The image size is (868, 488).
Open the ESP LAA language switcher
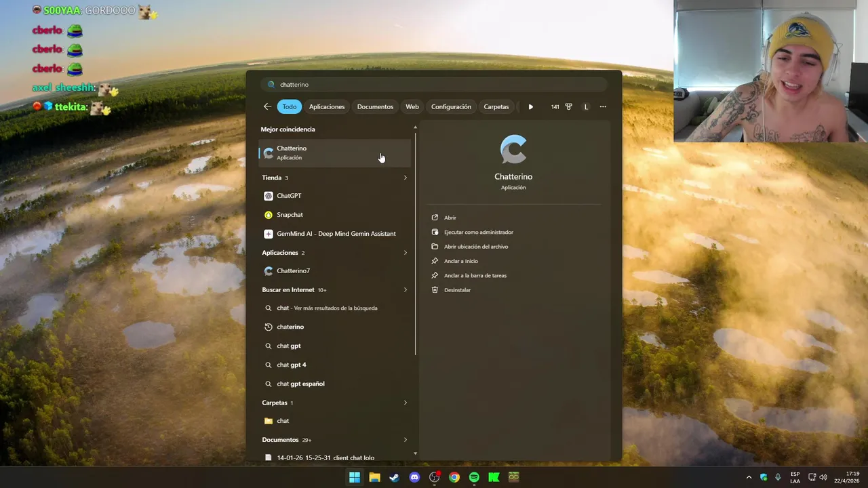coord(795,477)
